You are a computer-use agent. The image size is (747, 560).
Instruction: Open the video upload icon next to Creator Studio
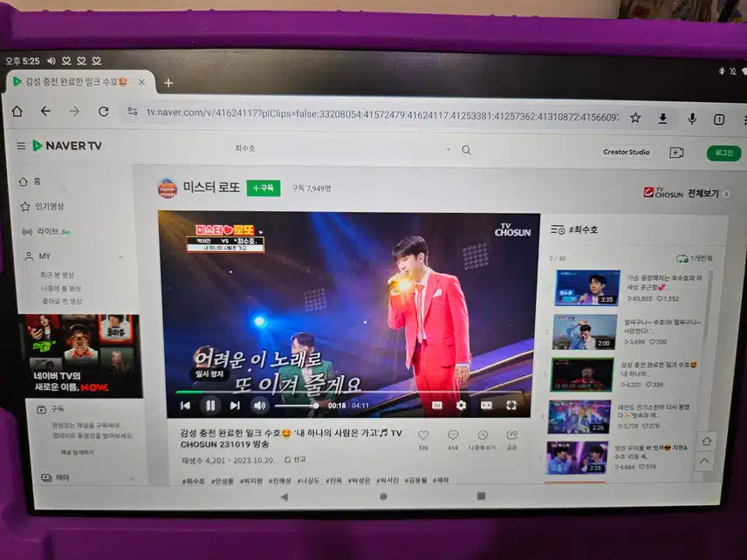coord(676,153)
